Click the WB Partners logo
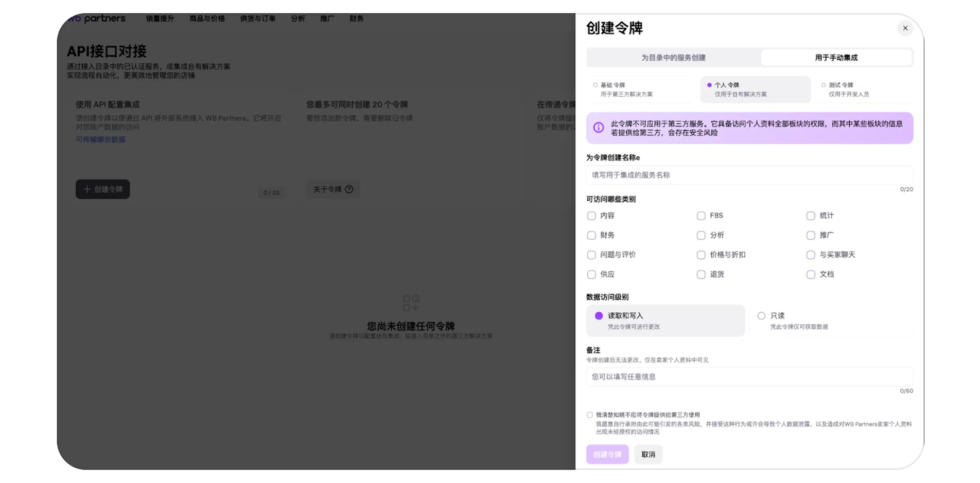 96,18
